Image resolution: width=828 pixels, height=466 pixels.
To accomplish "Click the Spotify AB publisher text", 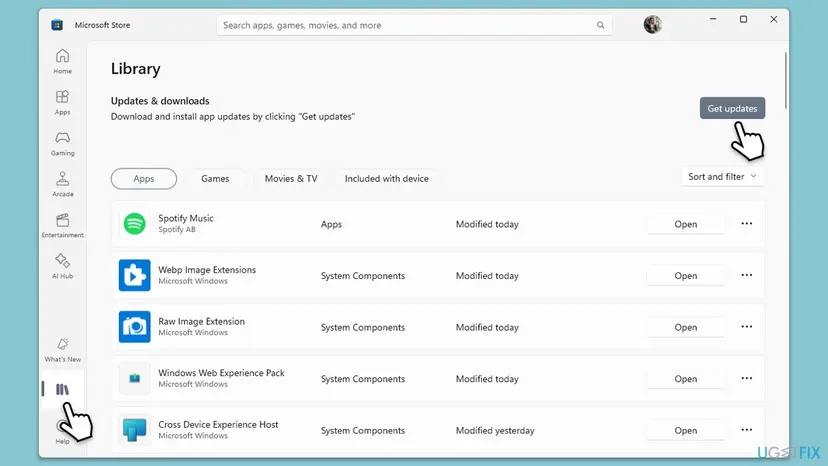I will [177, 229].
